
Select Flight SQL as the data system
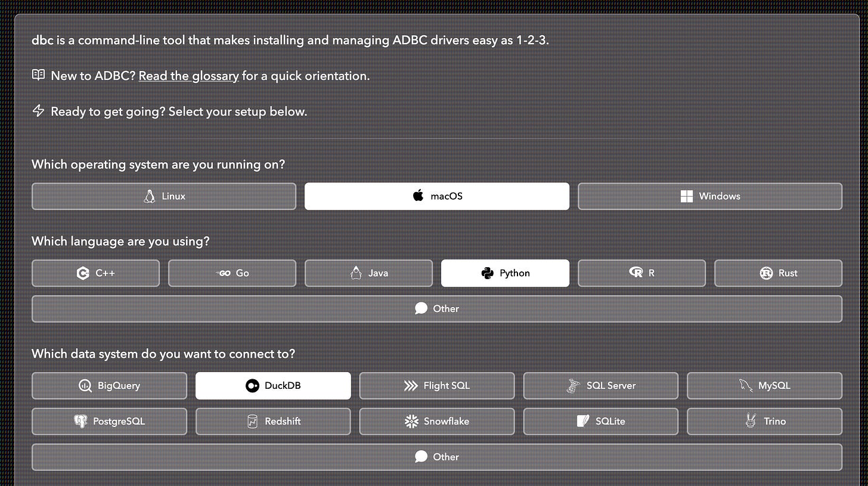(x=437, y=386)
